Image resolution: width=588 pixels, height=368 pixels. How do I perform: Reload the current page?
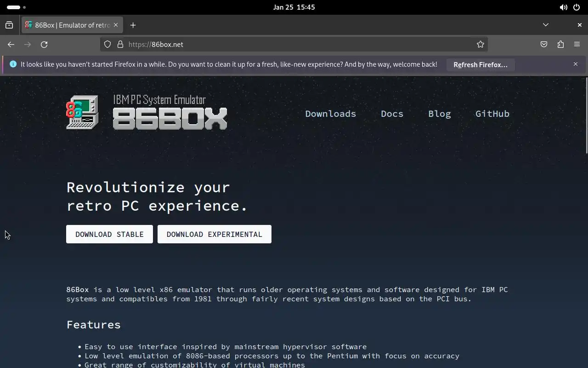point(44,45)
